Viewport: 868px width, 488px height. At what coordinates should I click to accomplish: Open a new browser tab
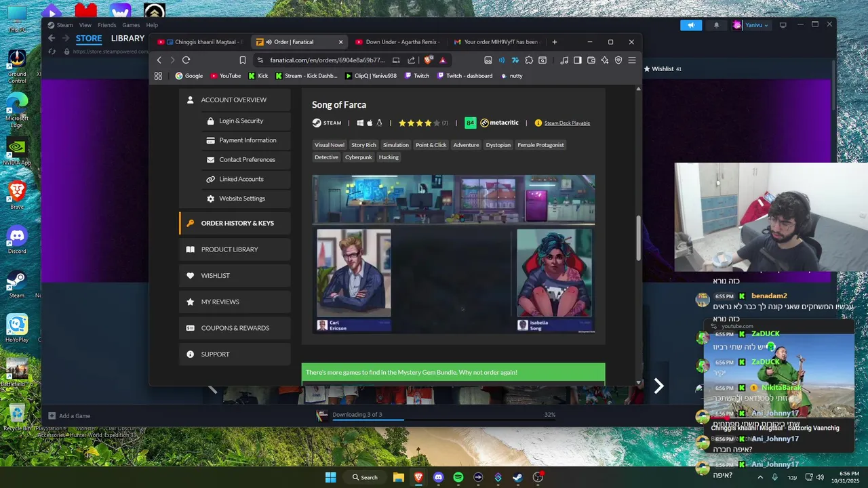tap(554, 42)
